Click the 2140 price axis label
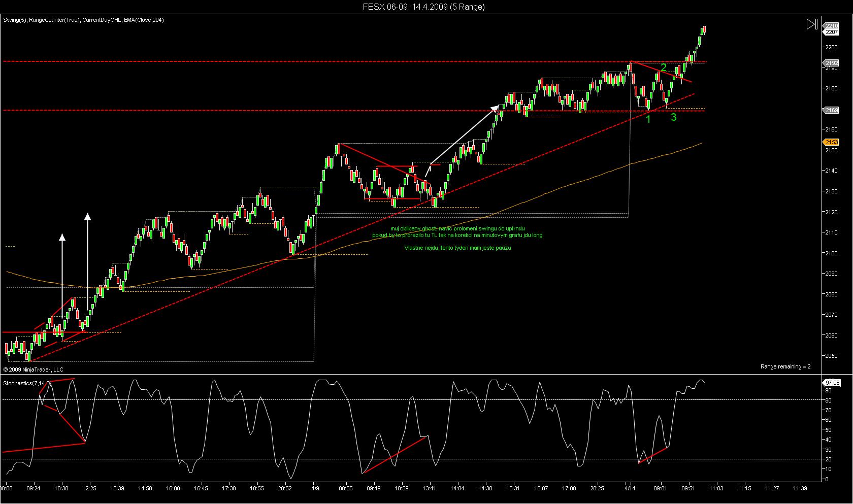Viewport: 853px width, 504px height. [832, 171]
